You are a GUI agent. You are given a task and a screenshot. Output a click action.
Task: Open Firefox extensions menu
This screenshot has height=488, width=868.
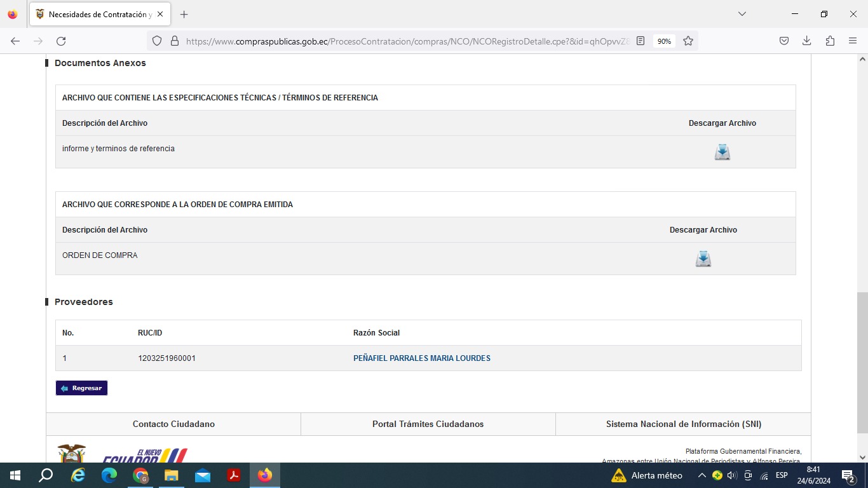(830, 41)
